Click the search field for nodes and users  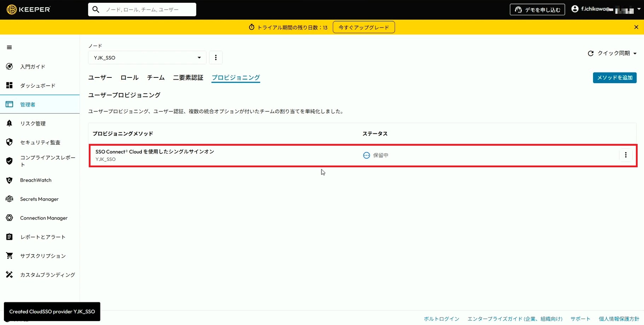point(141,10)
